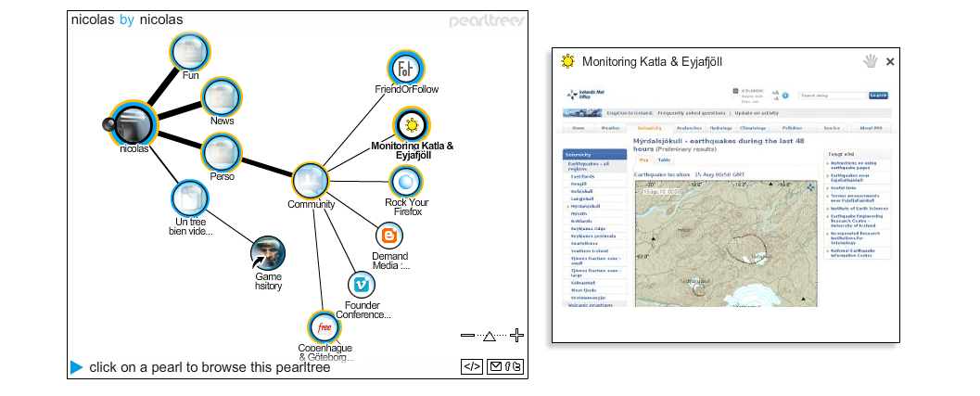The height and width of the screenshot is (396, 980).
Task: Select the Map tab in the page preview
Action: click(x=643, y=160)
